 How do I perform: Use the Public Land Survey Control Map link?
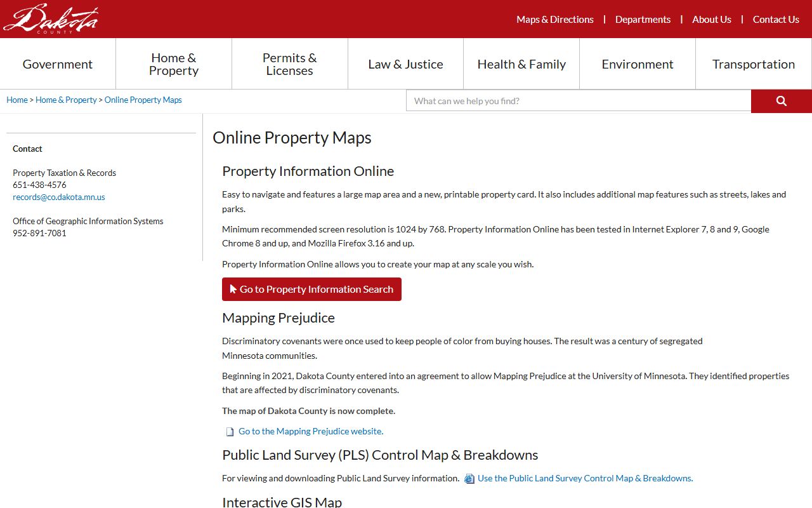click(x=585, y=478)
